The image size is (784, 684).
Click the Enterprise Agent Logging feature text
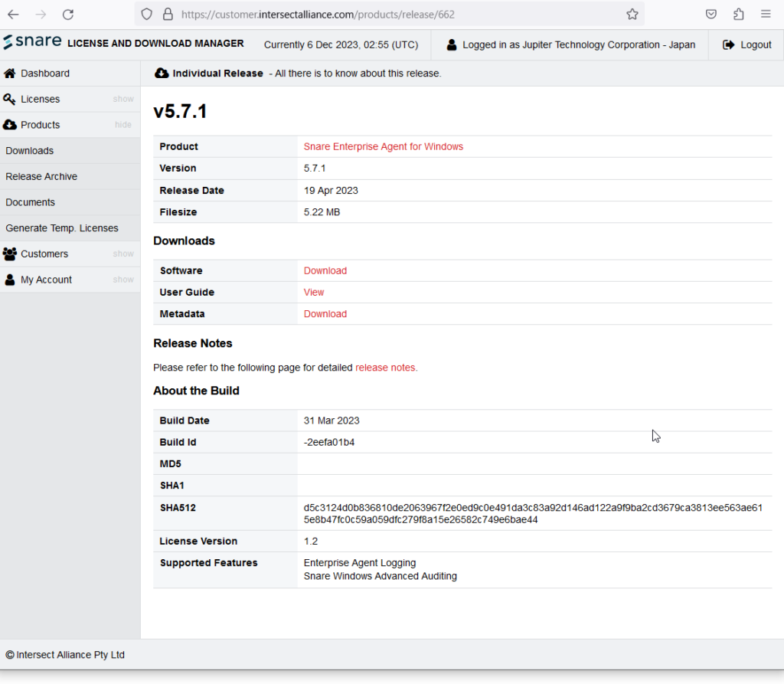360,563
